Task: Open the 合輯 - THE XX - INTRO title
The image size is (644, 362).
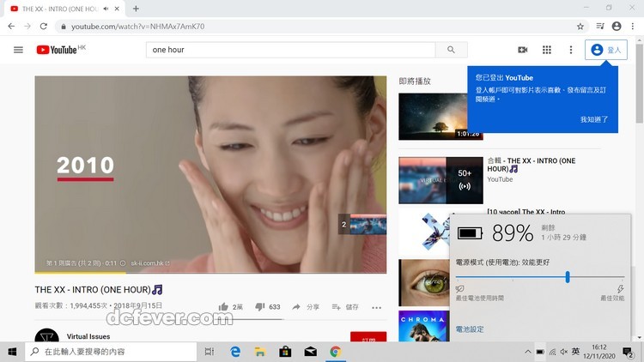Action: 531,165
